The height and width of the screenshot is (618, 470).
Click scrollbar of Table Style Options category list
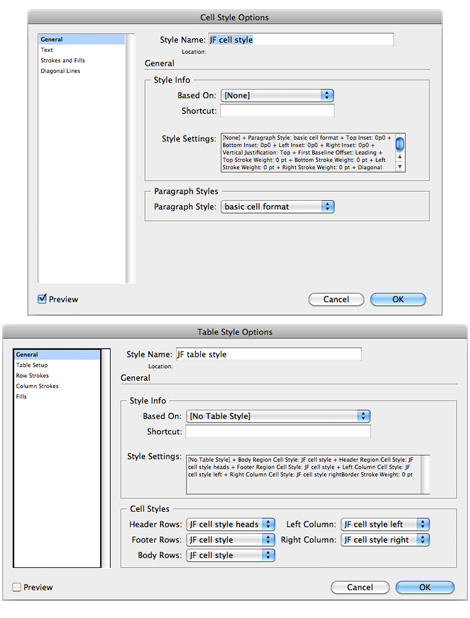coord(106,458)
